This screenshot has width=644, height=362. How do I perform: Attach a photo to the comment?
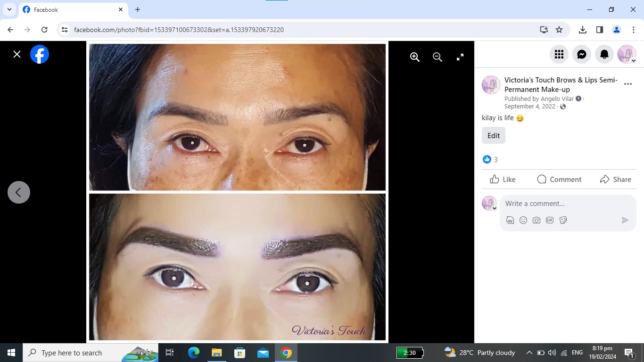pyautogui.click(x=537, y=220)
